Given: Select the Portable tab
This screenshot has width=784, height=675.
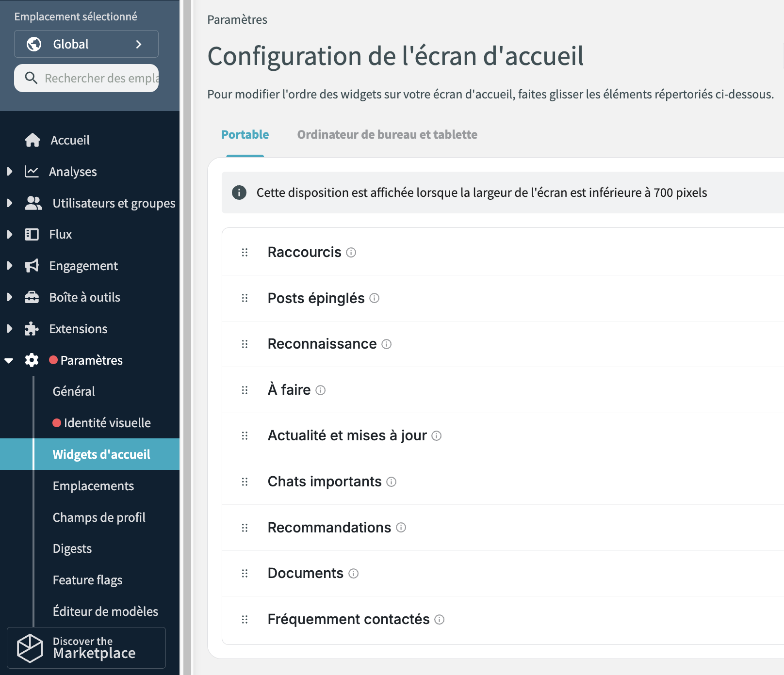Looking at the screenshot, I should click(x=245, y=135).
